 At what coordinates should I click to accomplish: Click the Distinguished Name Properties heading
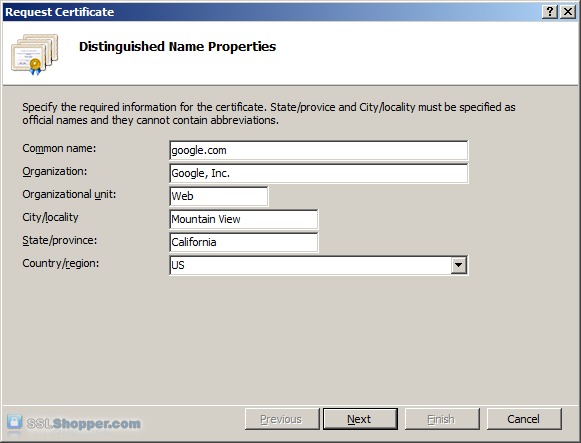(x=177, y=47)
